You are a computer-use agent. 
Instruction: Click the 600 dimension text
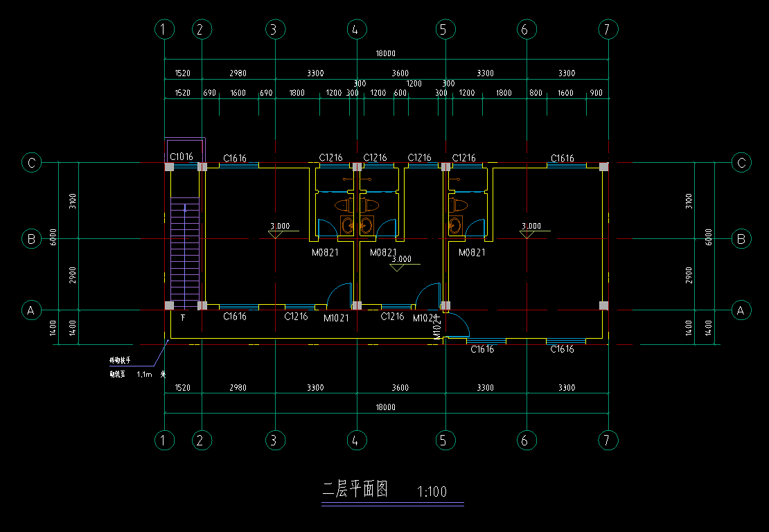[x=400, y=93]
